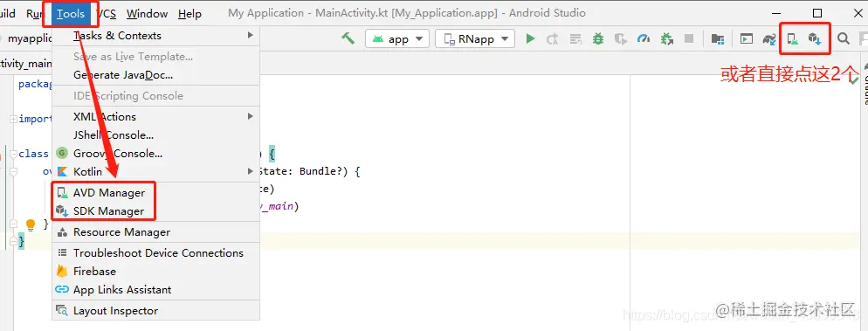Open Project Structure folder icon
This screenshot has width=868, height=331.
coord(718,38)
